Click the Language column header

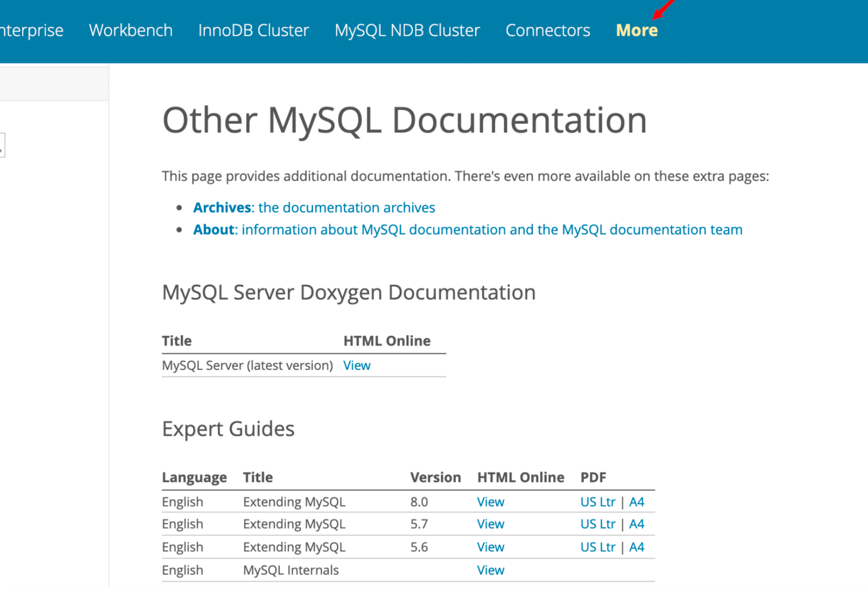[194, 478]
